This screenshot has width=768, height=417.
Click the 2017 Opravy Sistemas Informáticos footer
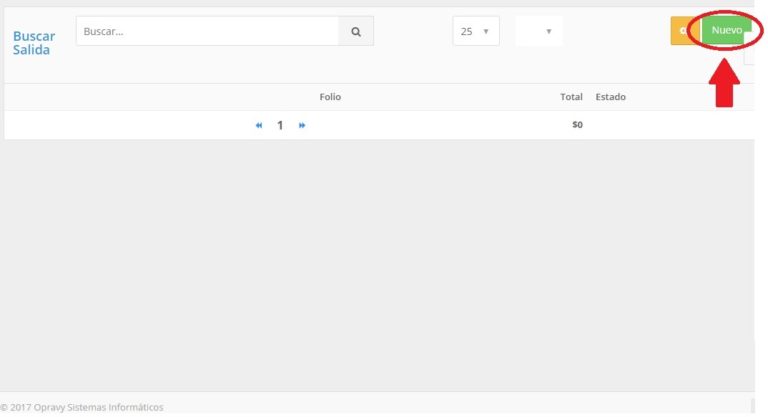point(82,407)
